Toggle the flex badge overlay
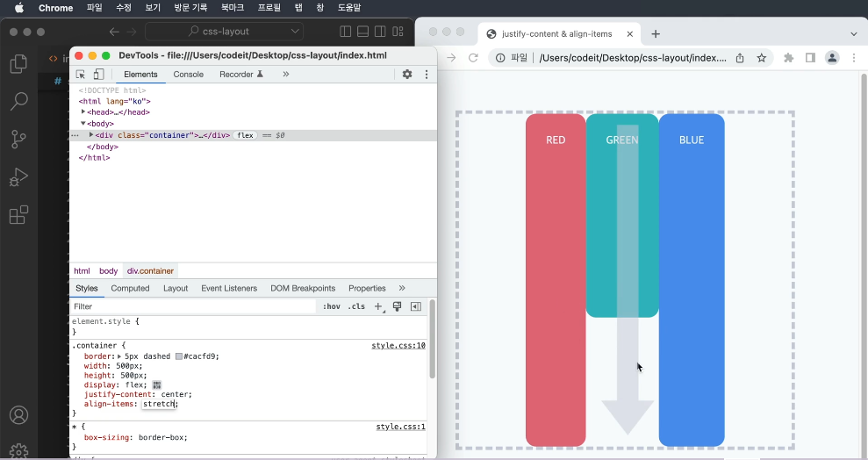868x460 pixels. click(x=245, y=135)
